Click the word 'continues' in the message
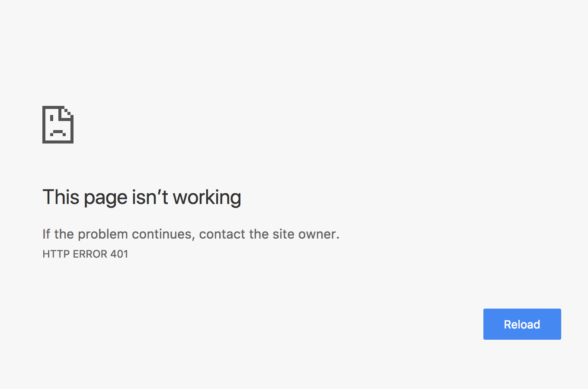 click(x=163, y=234)
